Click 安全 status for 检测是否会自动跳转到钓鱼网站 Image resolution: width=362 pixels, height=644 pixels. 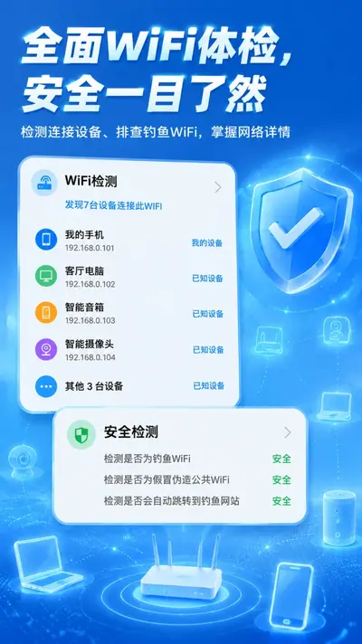pos(281,501)
